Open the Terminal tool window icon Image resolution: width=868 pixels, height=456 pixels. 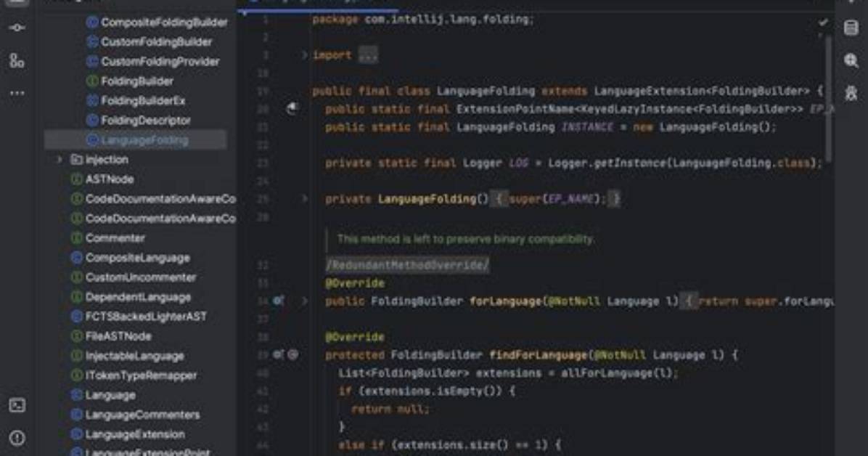[x=17, y=406]
